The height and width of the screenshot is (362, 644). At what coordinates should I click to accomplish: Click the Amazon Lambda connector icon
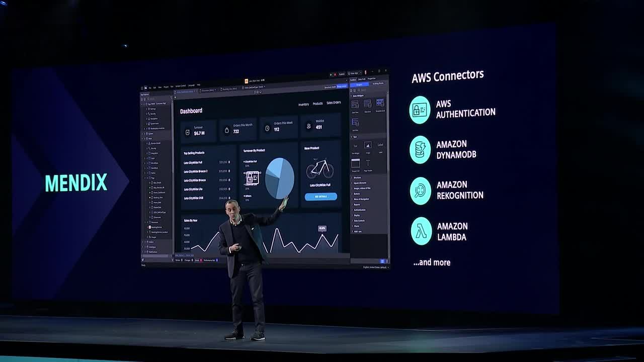[421, 231]
